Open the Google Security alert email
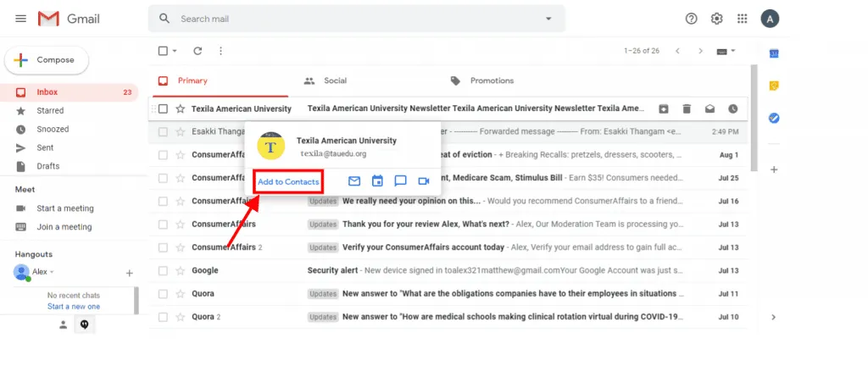The width and height of the screenshot is (868, 366). (448, 270)
